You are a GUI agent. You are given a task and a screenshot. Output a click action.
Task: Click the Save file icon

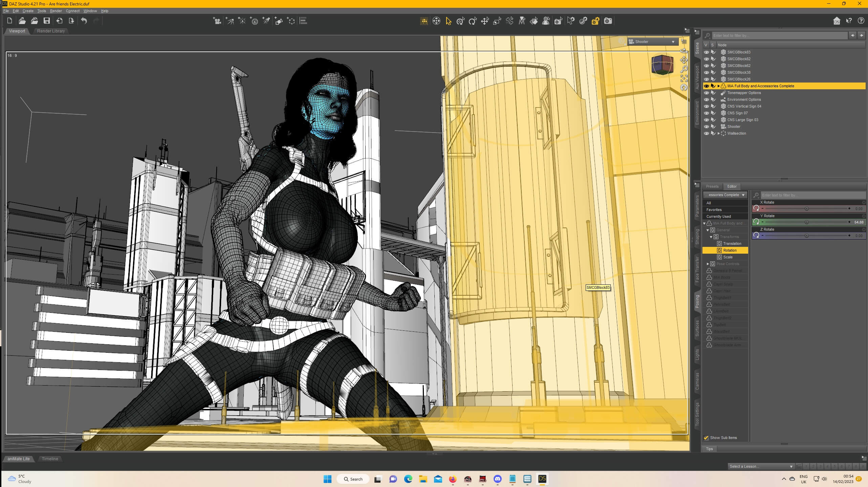(47, 21)
